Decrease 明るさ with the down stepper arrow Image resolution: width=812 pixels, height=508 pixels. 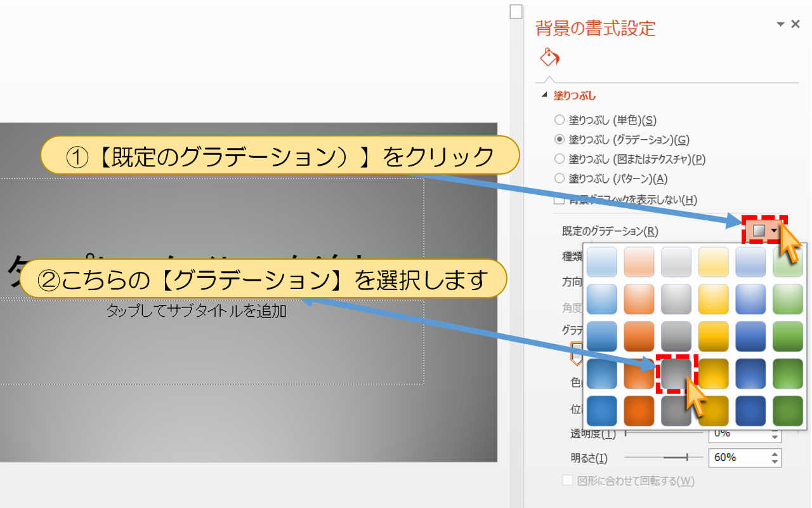tap(775, 462)
